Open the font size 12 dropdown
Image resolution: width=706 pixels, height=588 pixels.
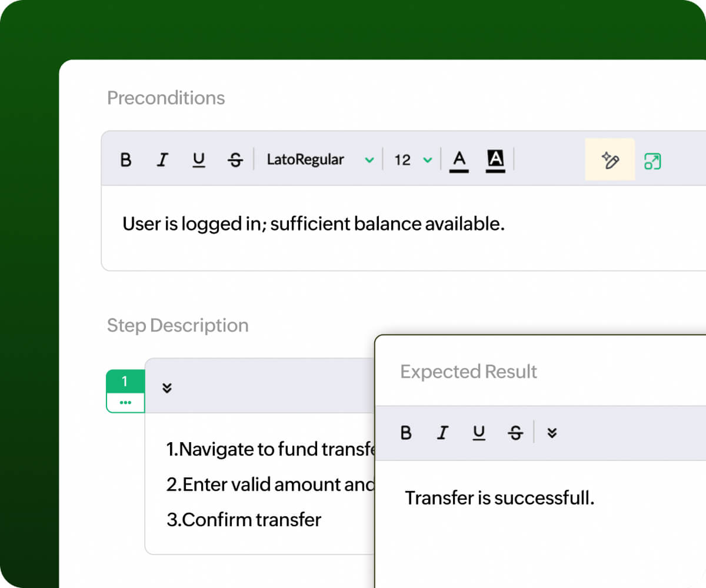(x=413, y=160)
